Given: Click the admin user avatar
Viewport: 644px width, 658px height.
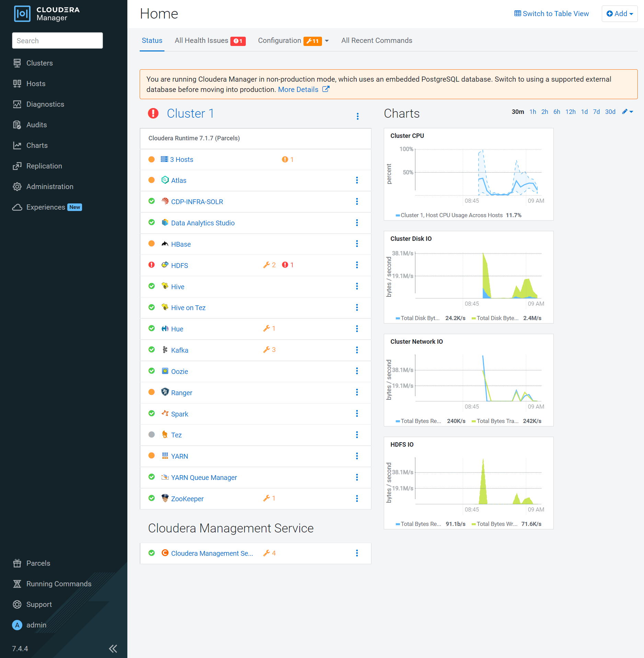Looking at the screenshot, I should point(17,625).
